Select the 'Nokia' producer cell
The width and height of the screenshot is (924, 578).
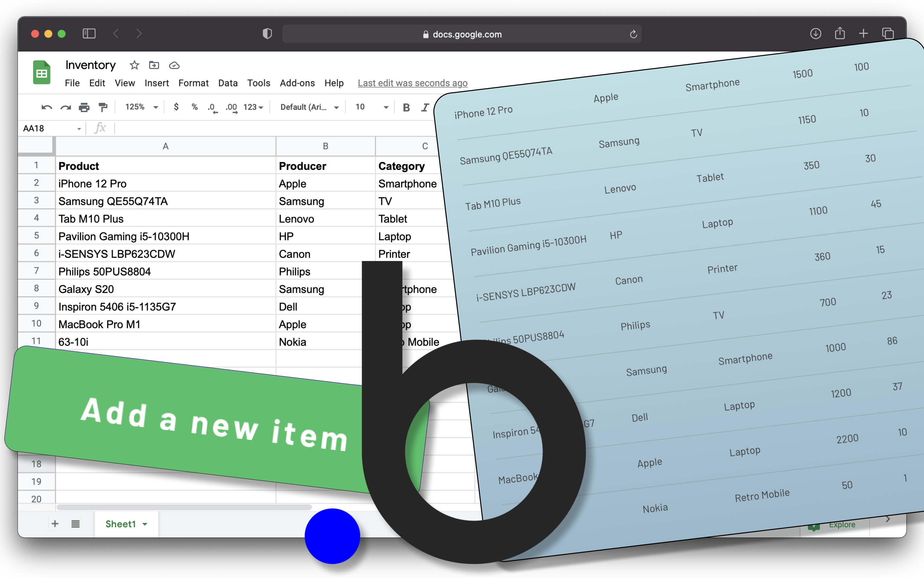click(319, 342)
